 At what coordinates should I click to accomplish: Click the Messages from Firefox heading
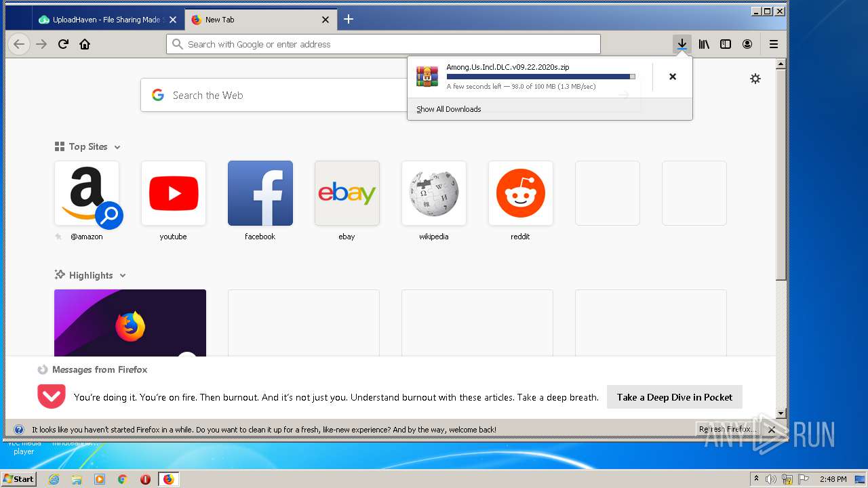tap(100, 369)
